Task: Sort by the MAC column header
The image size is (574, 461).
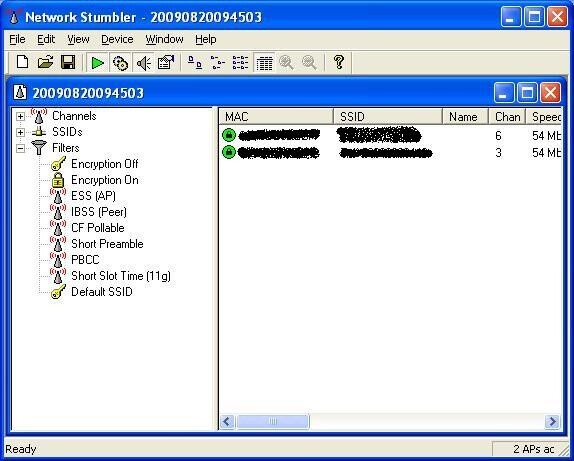Action: coord(276,116)
